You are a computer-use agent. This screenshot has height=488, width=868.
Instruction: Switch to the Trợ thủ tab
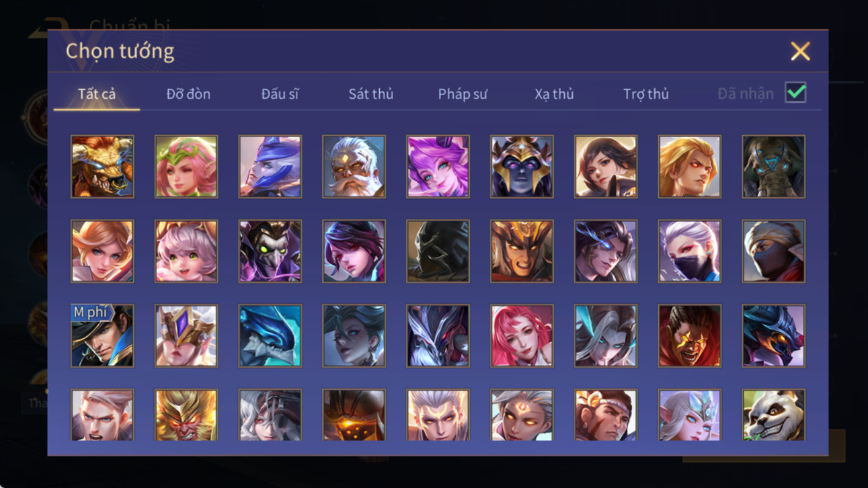click(645, 94)
